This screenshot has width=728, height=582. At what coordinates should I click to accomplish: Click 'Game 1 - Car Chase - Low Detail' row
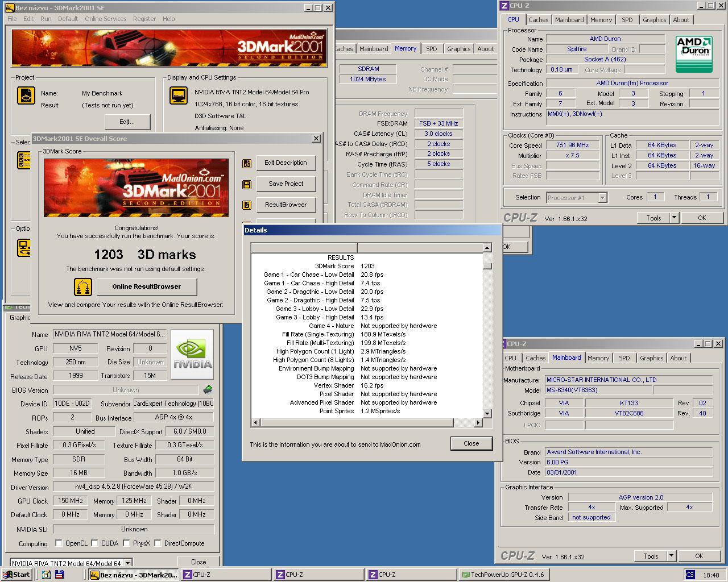[x=367, y=275]
